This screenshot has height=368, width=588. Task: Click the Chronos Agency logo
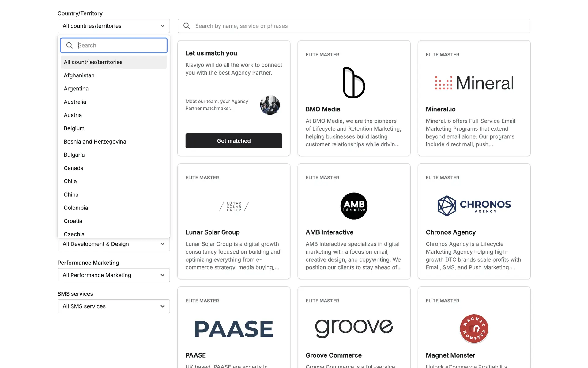pyautogui.click(x=474, y=206)
